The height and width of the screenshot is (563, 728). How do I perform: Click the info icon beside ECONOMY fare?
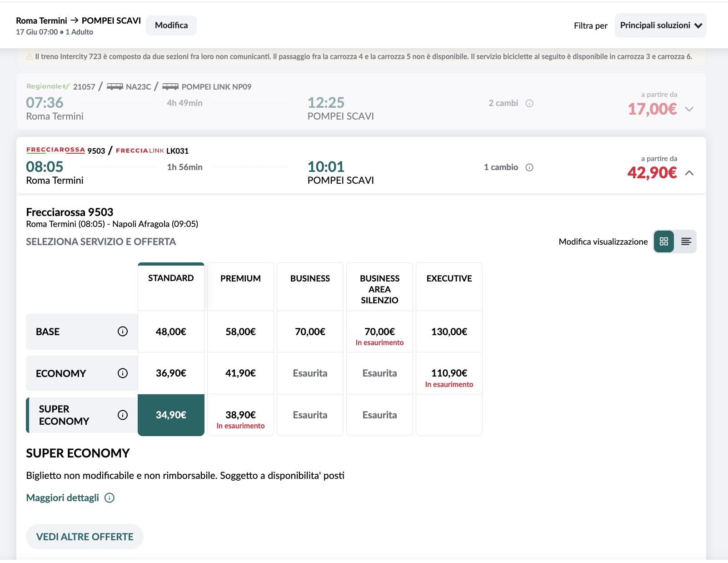click(123, 373)
